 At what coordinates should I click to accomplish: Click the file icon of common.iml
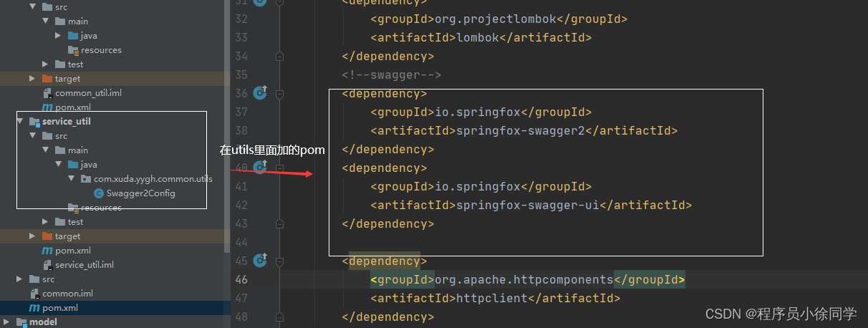click(x=34, y=294)
